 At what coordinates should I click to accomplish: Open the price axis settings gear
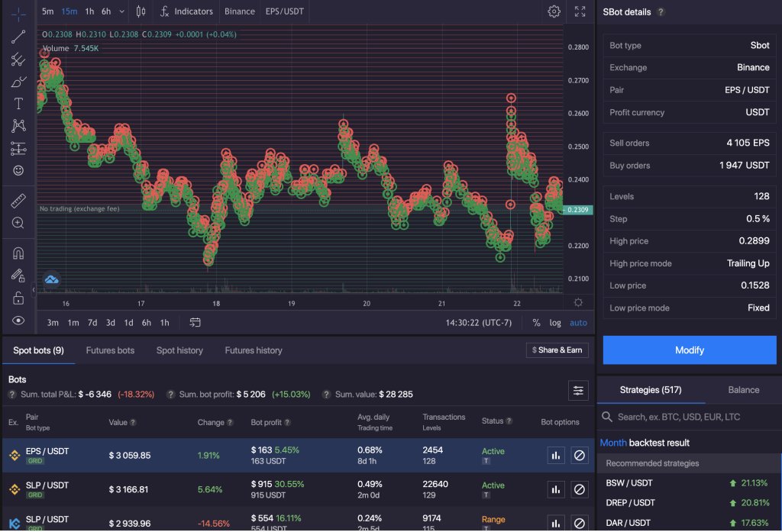point(578,302)
